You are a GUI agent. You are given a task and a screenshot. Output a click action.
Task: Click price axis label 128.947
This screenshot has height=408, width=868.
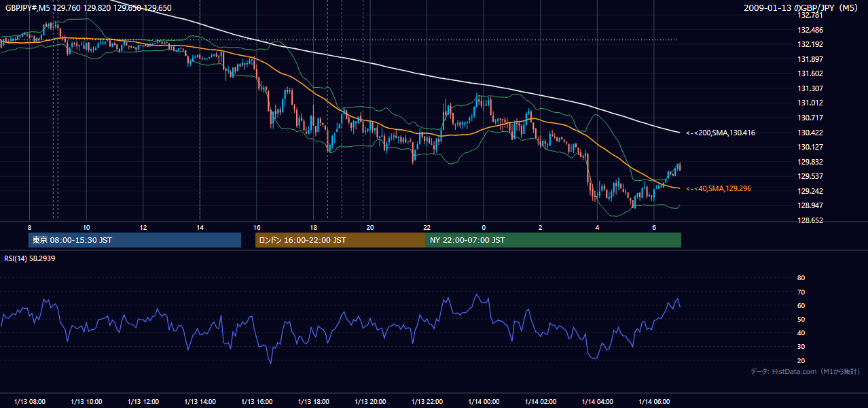point(810,205)
